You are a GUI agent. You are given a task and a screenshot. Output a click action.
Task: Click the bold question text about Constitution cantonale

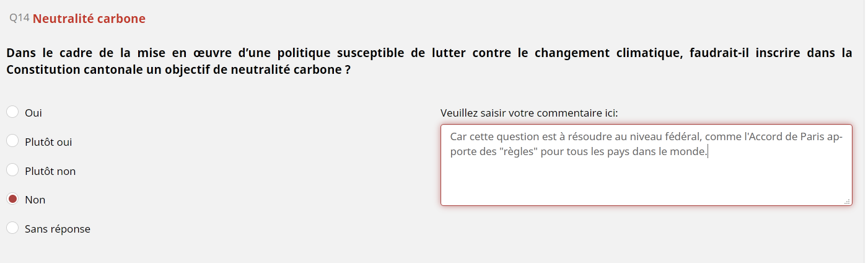[429, 61]
